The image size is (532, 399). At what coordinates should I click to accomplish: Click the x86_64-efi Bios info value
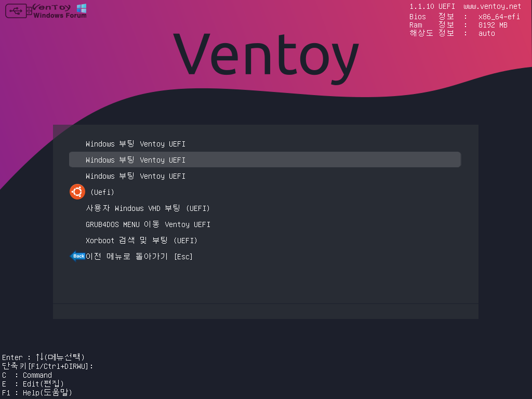coord(499,17)
